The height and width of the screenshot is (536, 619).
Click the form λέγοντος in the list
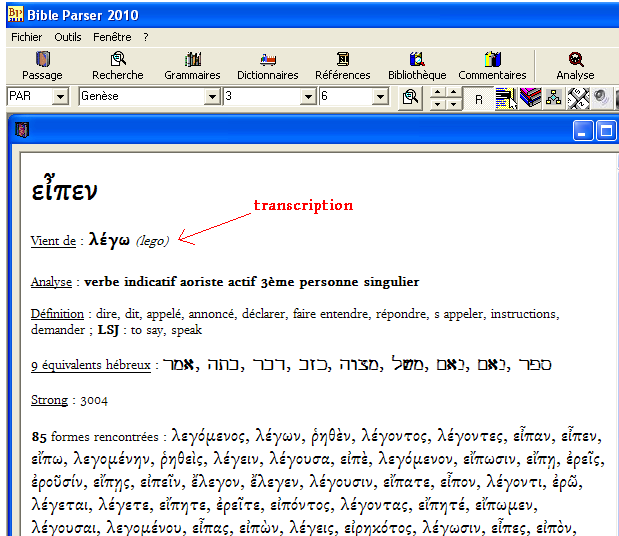[x=394, y=437]
